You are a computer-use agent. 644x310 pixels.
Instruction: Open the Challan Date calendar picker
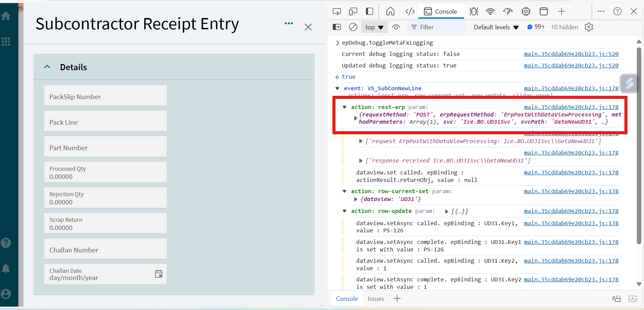159,274
